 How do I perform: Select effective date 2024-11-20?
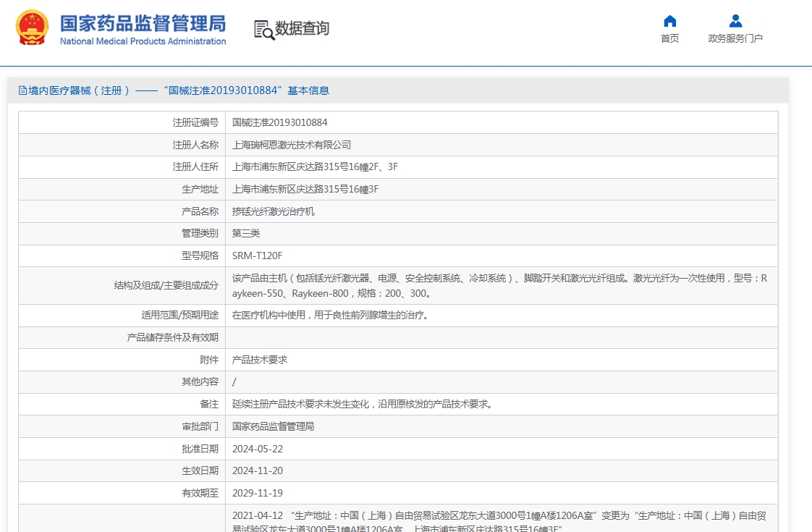(258, 471)
